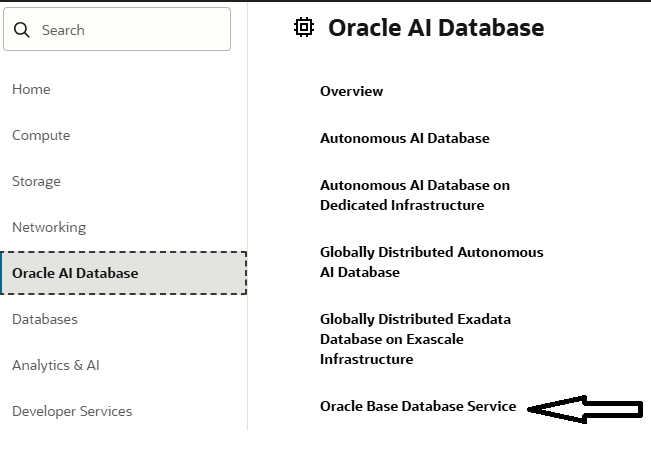This screenshot has width=651, height=451.
Task: Open Globally Distributed Autonomous AI Database
Action: click(431, 262)
